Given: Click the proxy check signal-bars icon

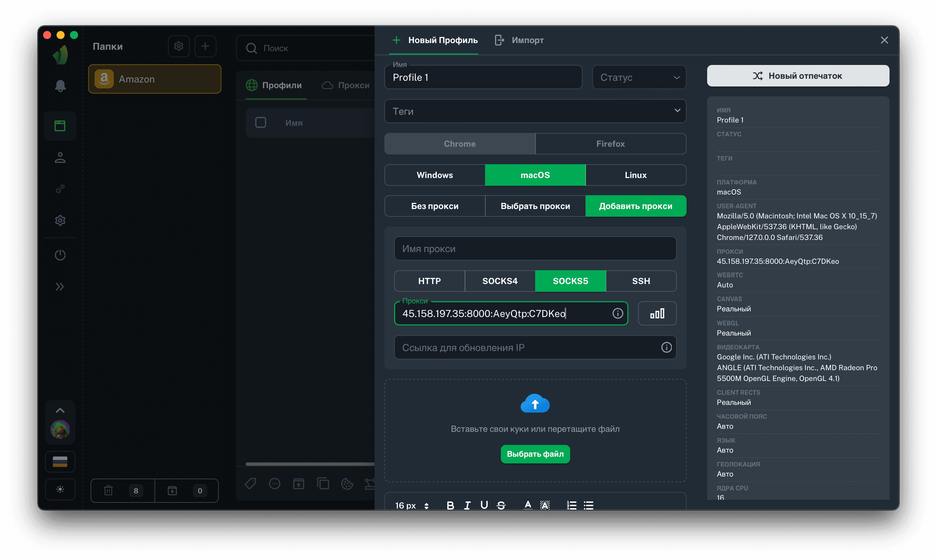Looking at the screenshot, I should click(x=657, y=313).
